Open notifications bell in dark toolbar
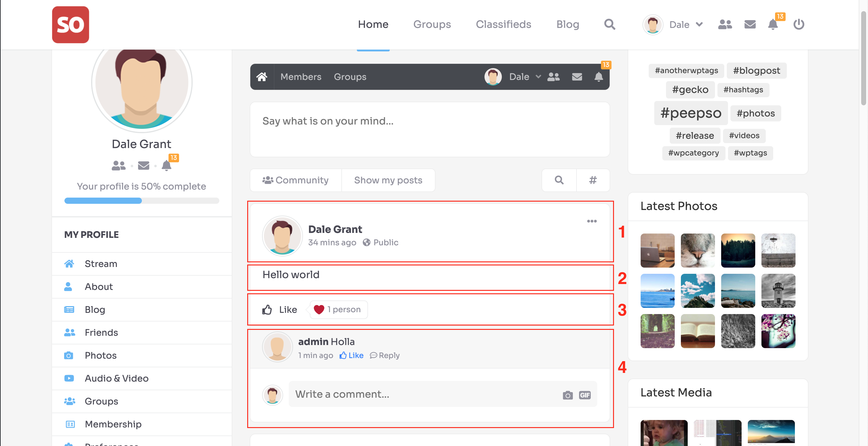 pyautogui.click(x=598, y=77)
